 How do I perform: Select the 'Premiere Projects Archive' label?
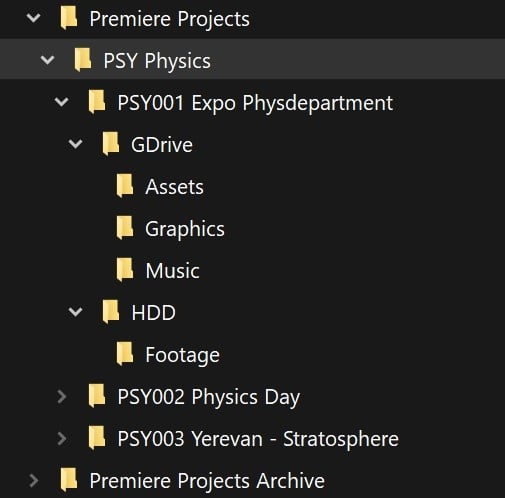(x=207, y=481)
